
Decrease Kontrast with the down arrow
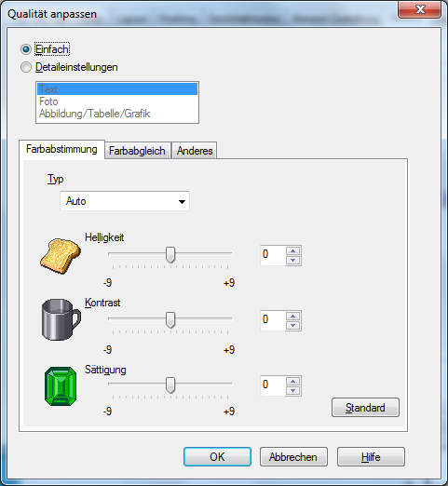pyautogui.click(x=292, y=326)
